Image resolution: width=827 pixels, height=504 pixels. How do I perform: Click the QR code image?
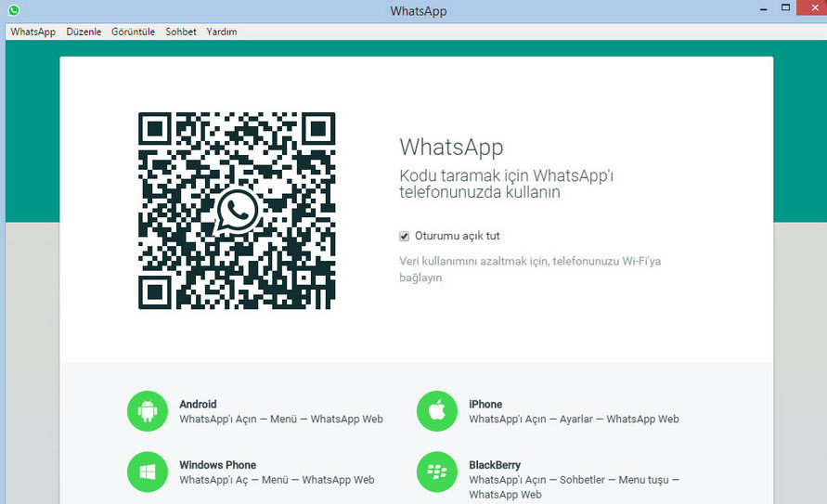click(x=237, y=211)
